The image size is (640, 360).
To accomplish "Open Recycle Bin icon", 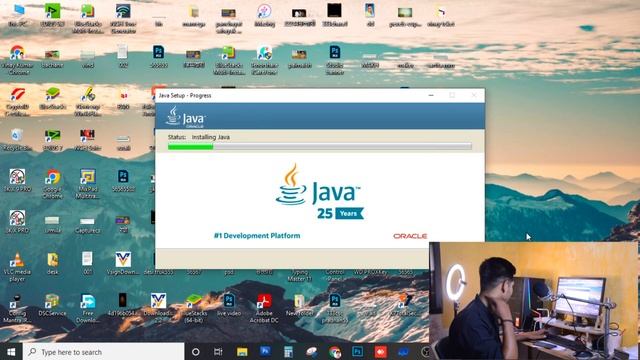I will pyautogui.click(x=17, y=140).
